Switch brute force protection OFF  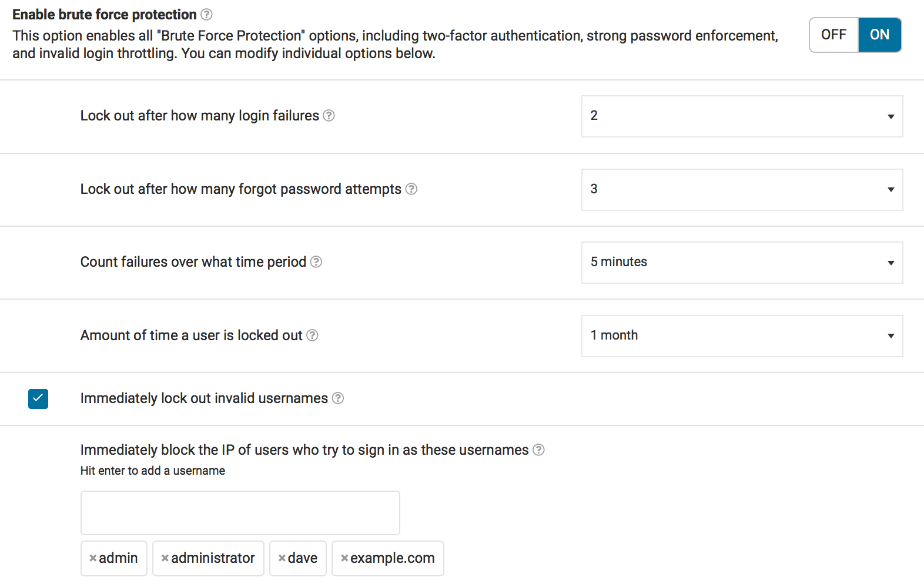(x=833, y=35)
